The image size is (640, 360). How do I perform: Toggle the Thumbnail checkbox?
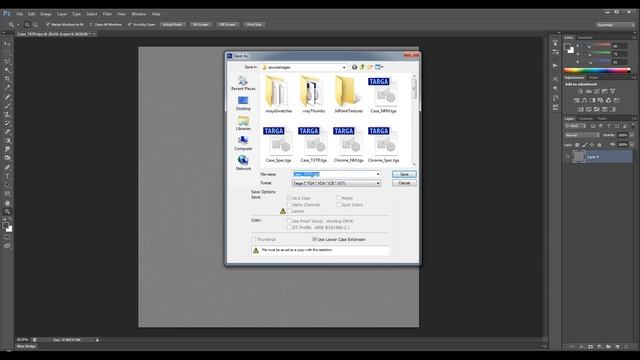[x=254, y=239]
